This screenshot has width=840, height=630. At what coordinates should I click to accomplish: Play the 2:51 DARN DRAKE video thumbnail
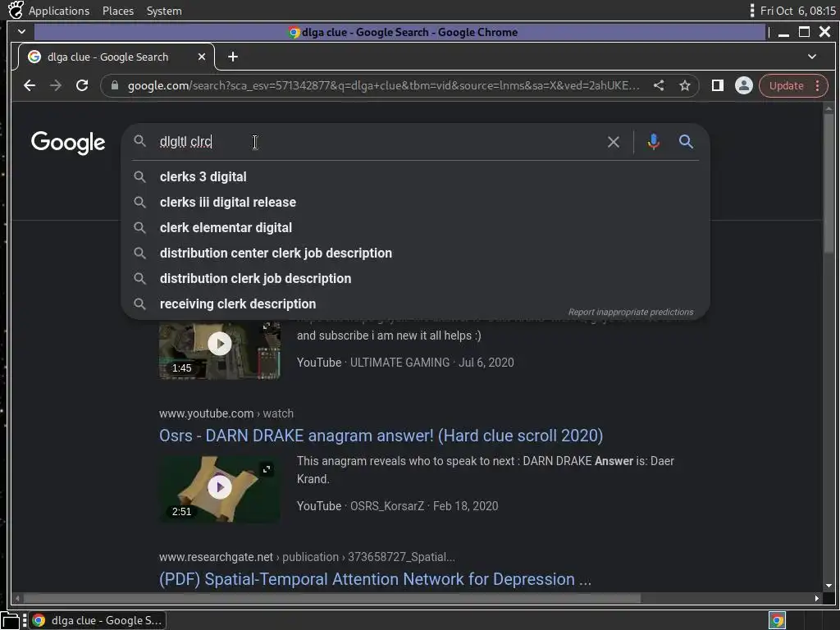(220, 488)
